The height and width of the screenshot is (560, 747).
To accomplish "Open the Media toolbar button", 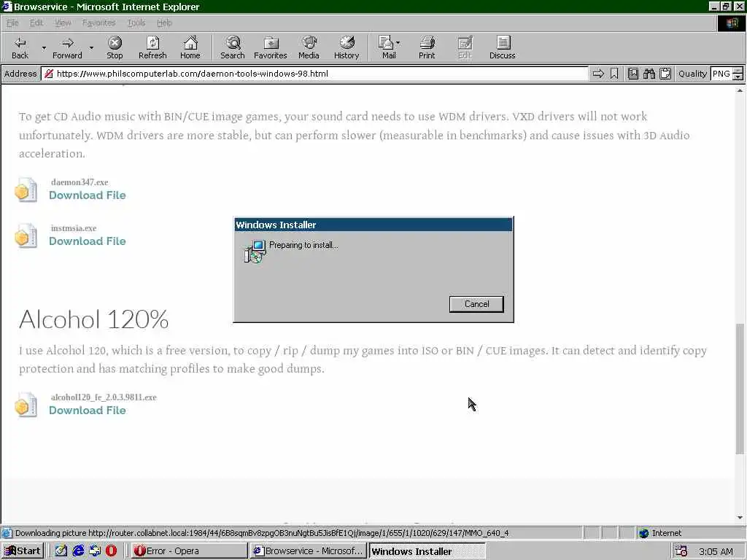I will (309, 47).
